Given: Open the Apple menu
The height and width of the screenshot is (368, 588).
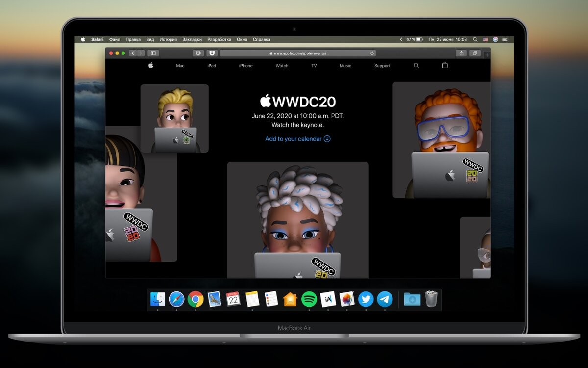Looking at the screenshot, I should pos(83,39).
